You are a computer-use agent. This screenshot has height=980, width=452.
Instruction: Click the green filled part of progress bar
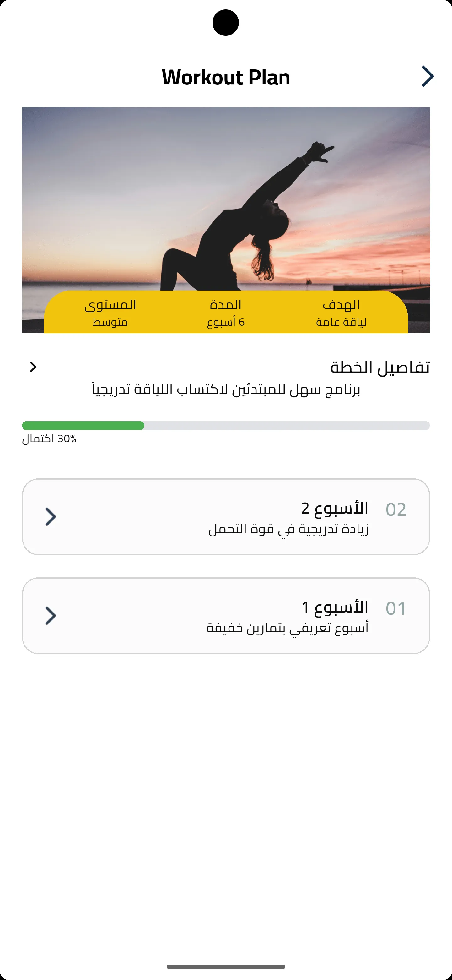click(x=83, y=425)
